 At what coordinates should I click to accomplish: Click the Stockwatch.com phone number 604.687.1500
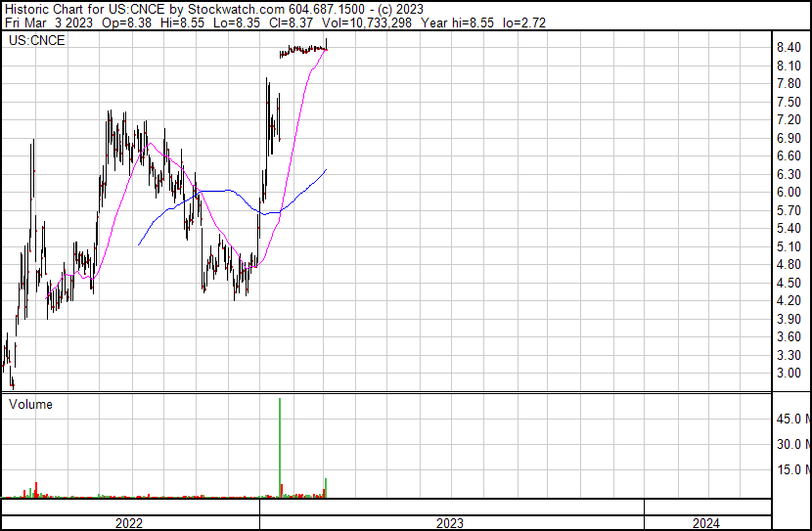pyautogui.click(x=326, y=9)
